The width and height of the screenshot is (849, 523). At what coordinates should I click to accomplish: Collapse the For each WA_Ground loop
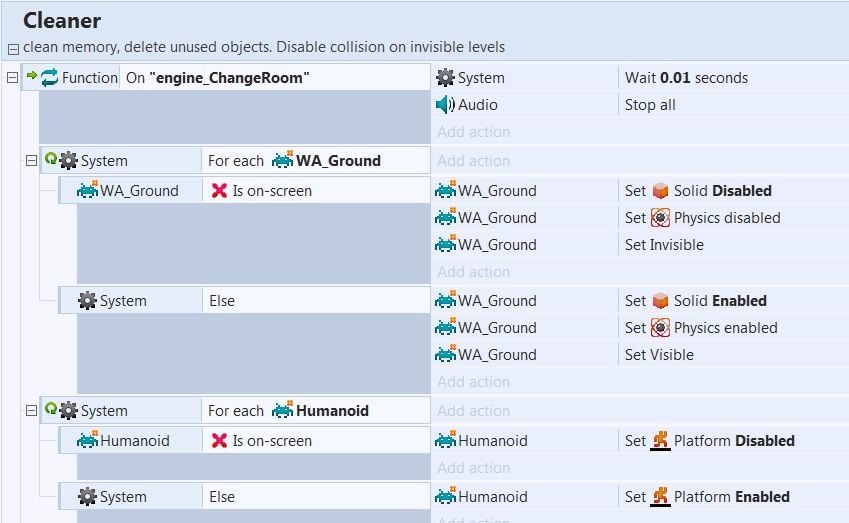tap(30, 160)
